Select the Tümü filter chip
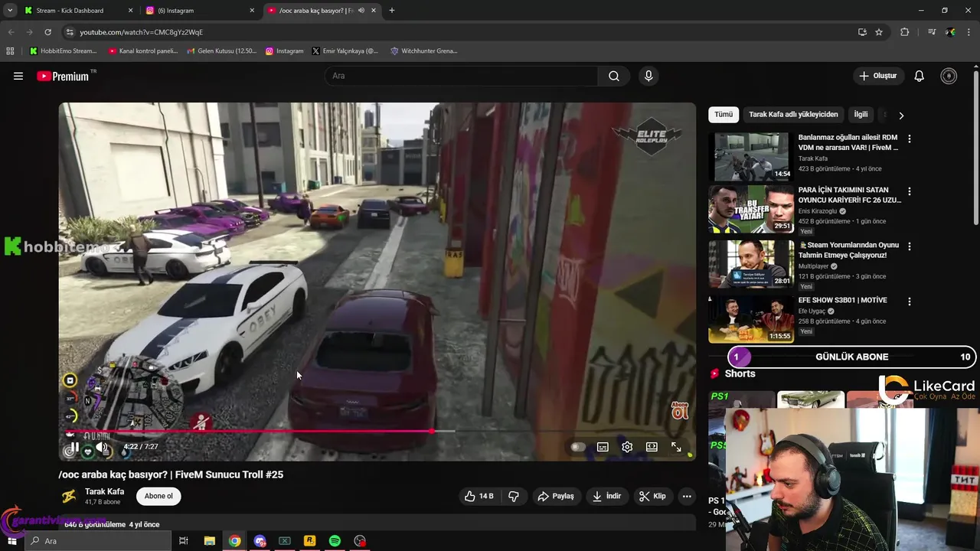 click(x=724, y=114)
